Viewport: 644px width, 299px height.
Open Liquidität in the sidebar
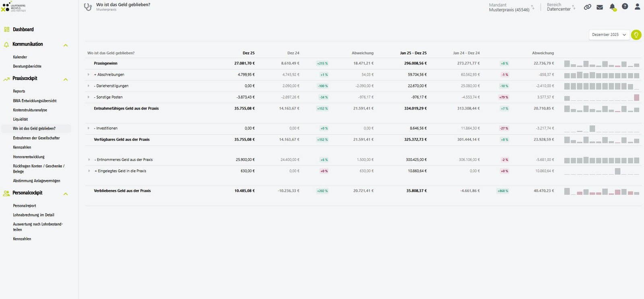coord(21,119)
